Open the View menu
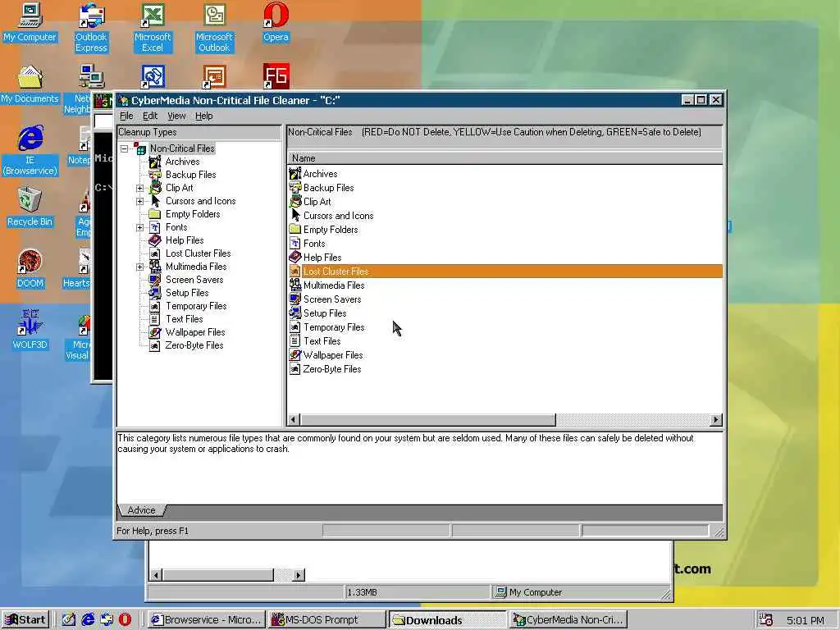 176,116
